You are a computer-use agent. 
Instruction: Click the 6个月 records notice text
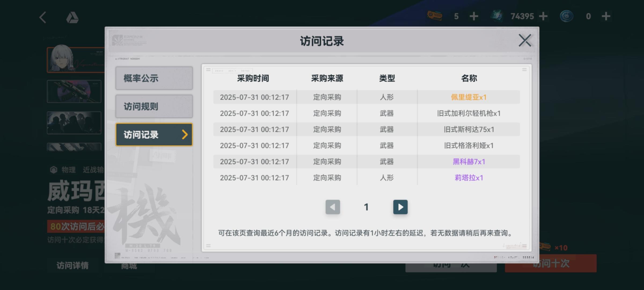(x=365, y=233)
